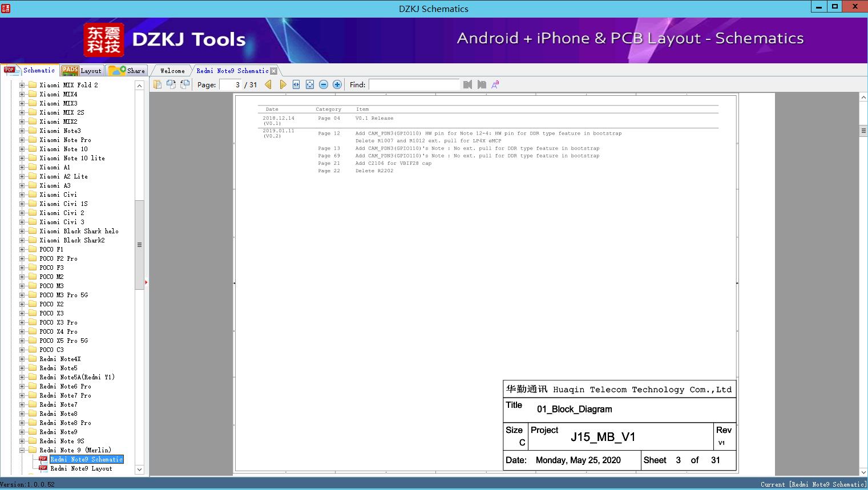Open the Share tab

(x=127, y=70)
